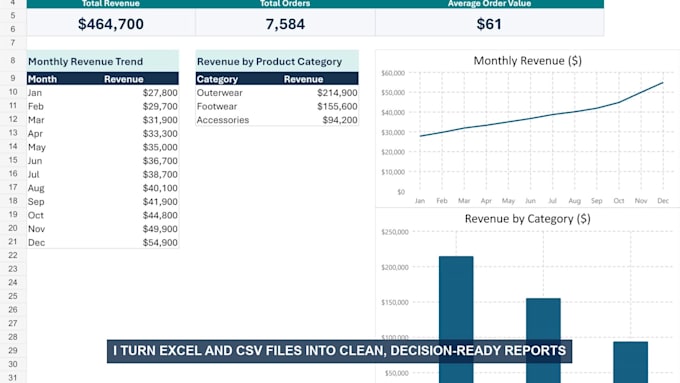Select the $33,300 revenue cell
This screenshot has height=383, width=680.
tap(160, 134)
